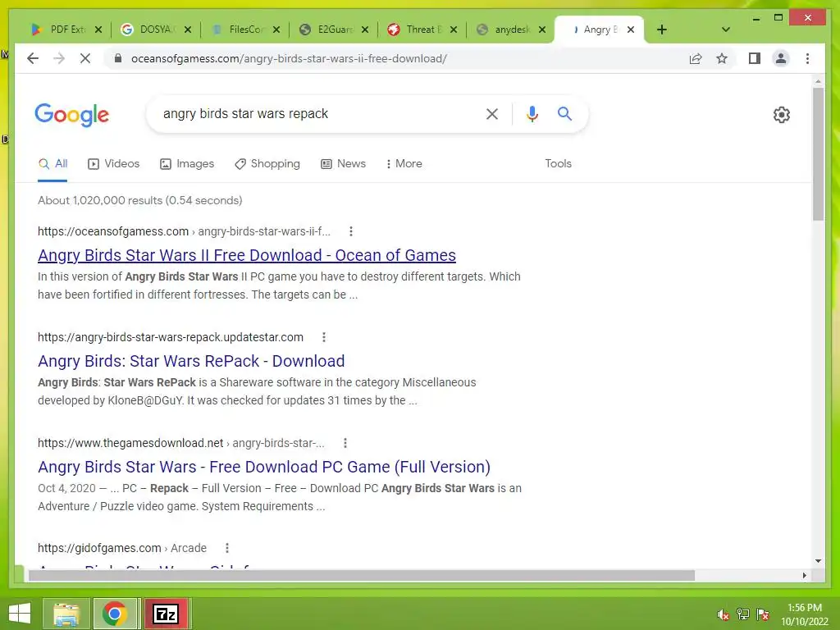Open result options for updatestar.com
Image resolution: width=840 pixels, height=630 pixels.
tap(323, 337)
